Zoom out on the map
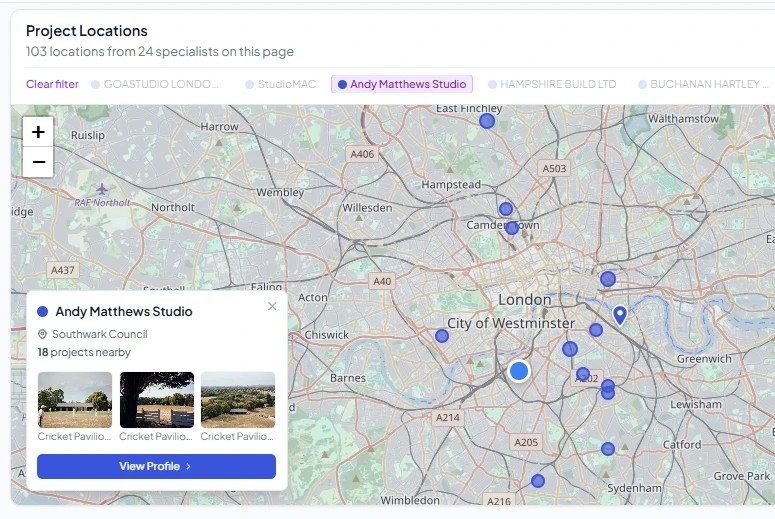This screenshot has height=519, width=775. [38, 162]
